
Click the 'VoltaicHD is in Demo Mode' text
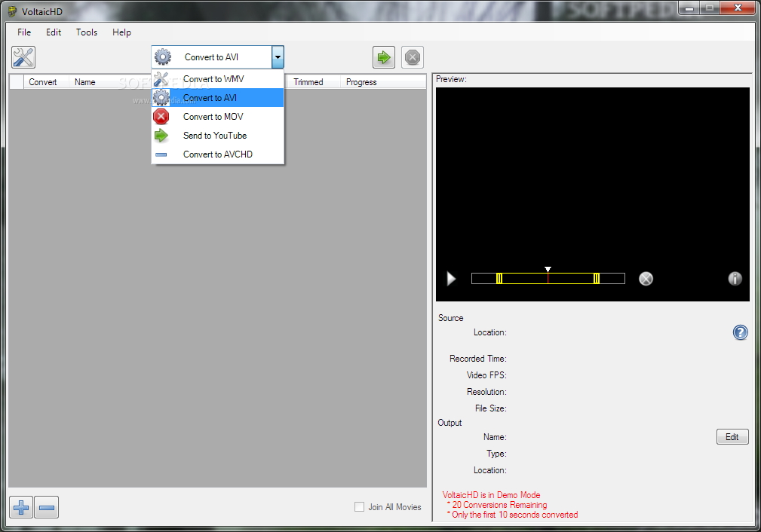491,495
